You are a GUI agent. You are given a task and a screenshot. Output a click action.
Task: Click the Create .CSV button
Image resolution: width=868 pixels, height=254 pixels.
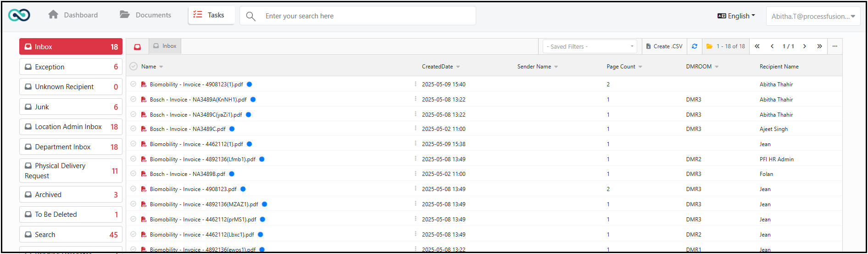pyautogui.click(x=664, y=46)
